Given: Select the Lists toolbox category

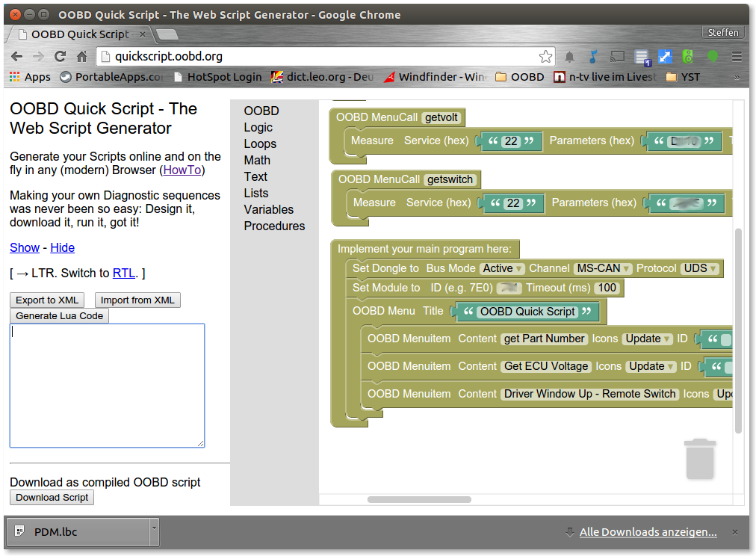Looking at the screenshot, I should [x=256, y=193].
